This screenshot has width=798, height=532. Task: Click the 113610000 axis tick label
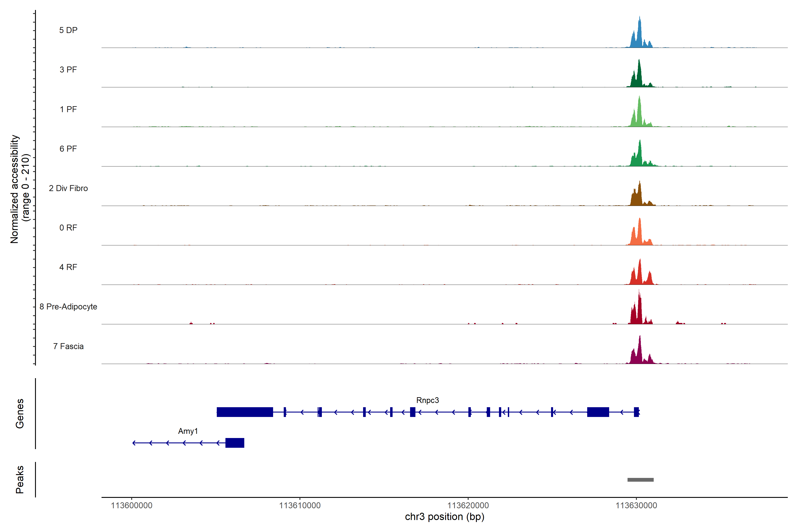point(300,506)
